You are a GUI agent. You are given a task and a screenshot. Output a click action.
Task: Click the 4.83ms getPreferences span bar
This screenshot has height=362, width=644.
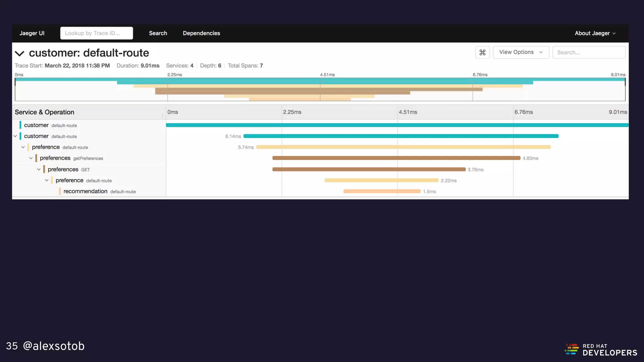tap(396, 158)
